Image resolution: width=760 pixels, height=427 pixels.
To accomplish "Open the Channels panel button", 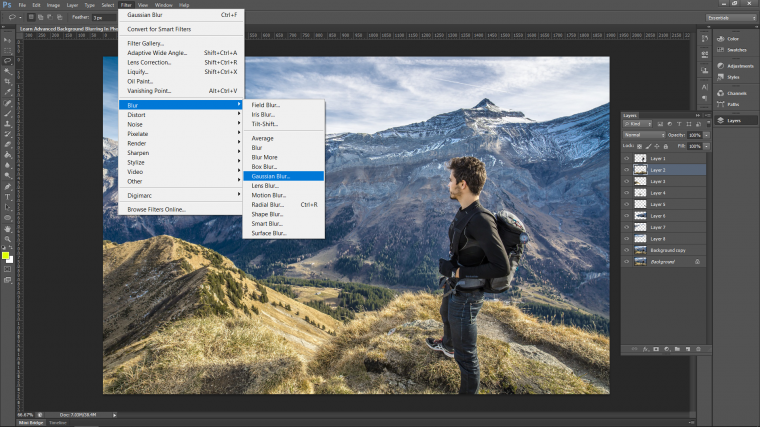I will [731, 93].
